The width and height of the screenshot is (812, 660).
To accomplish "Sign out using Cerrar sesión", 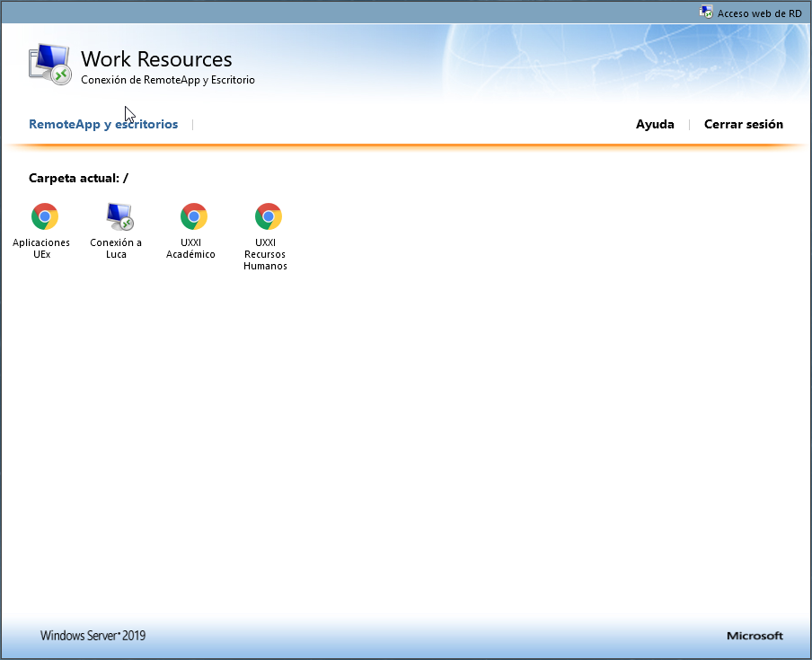I will pos(743,125).
